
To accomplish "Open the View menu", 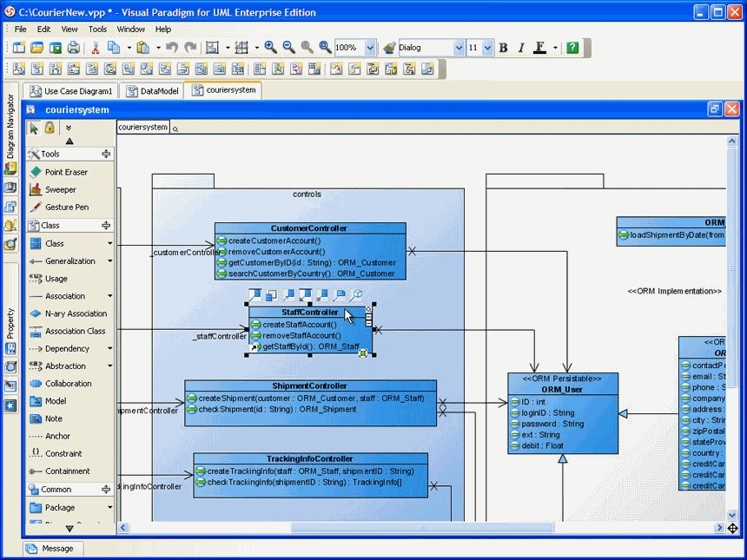I will point(69,29).
